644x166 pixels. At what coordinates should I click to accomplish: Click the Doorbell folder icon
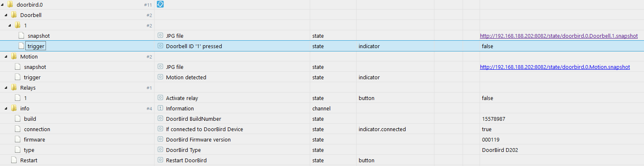(14, 15)
